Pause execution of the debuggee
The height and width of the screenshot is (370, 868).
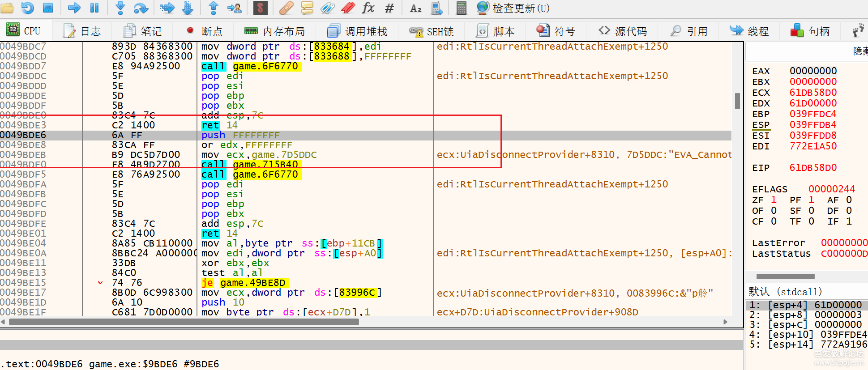[94, 8]
